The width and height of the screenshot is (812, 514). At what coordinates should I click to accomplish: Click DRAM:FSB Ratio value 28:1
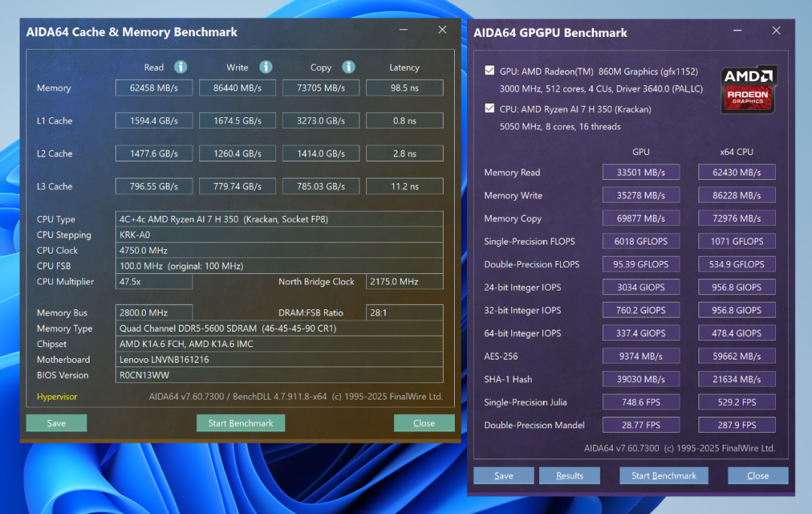point(404,312)
